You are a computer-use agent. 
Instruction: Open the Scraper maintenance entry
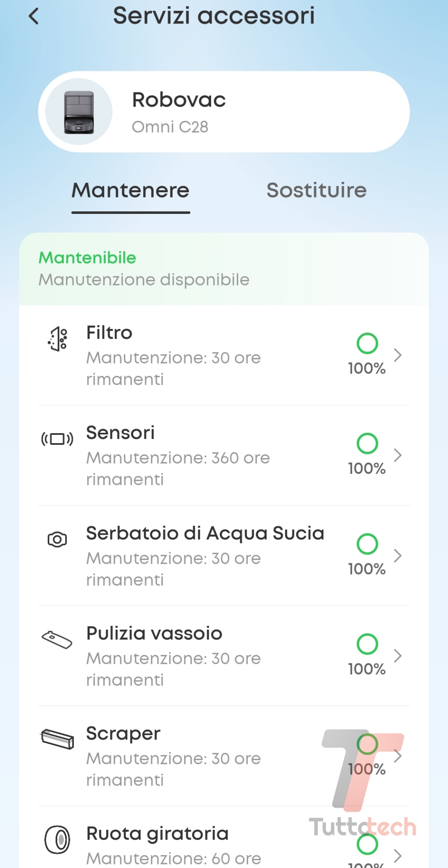pyautogui.click(x=173, y=756)
